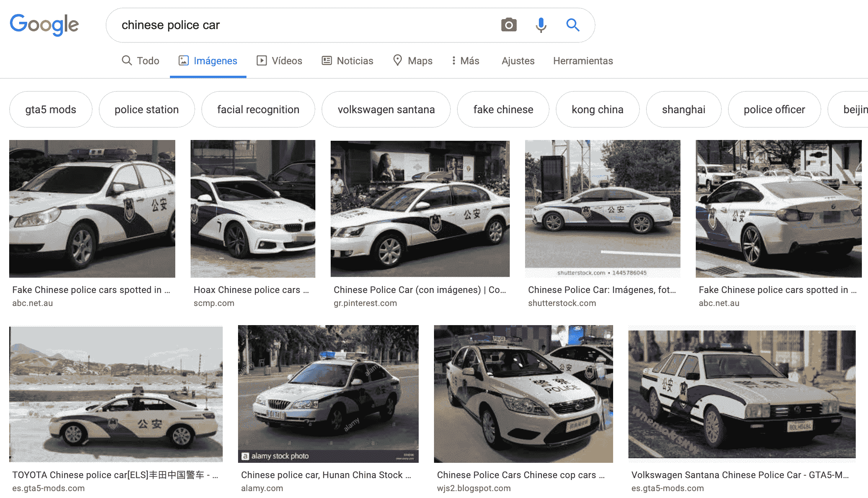Select the 'police station' filter chip
868x498 pixels.
click(147, 109)
